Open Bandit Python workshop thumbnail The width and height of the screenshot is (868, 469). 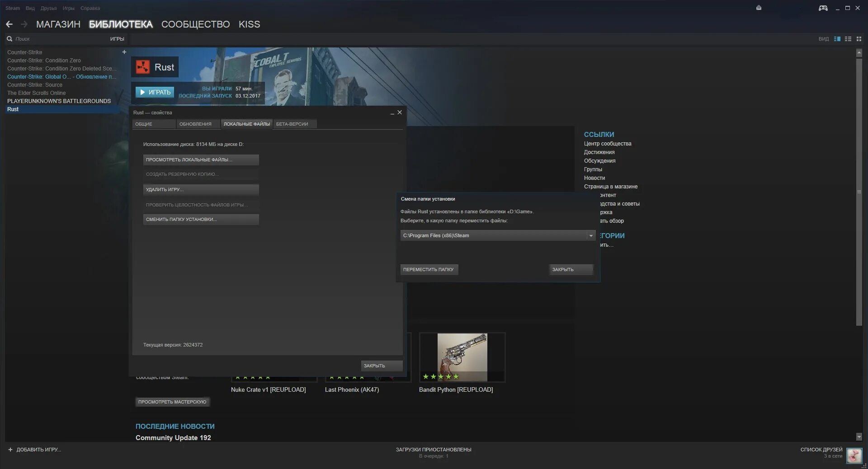pos(462,357)
